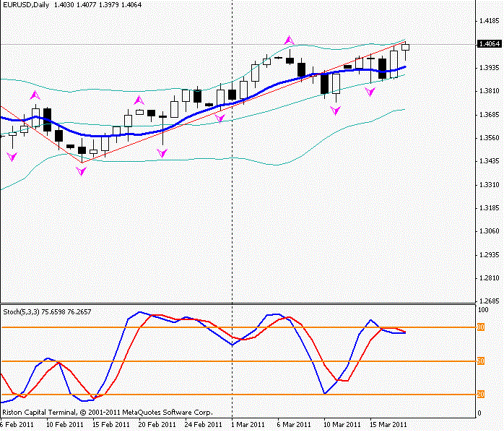504x435 pixels.
Task: Click the 1.3185 price axis label
Action: [x=490, y=208]
